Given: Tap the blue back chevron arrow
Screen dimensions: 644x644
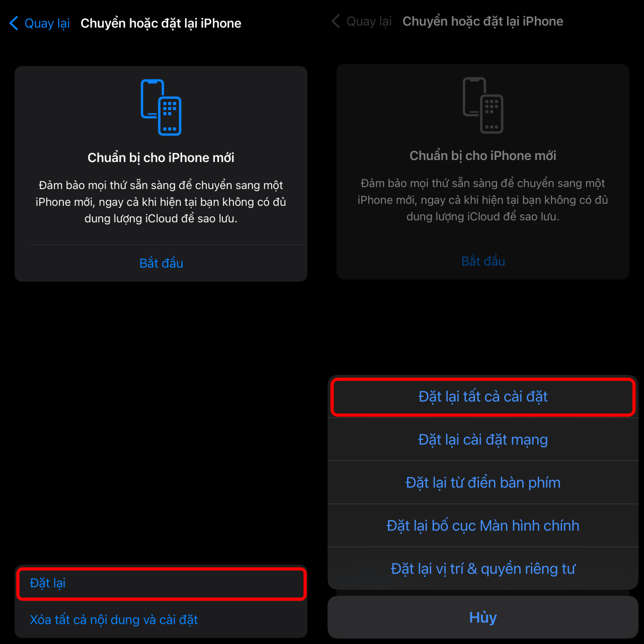Looking at the screenshot, I should tap(14, 23).
